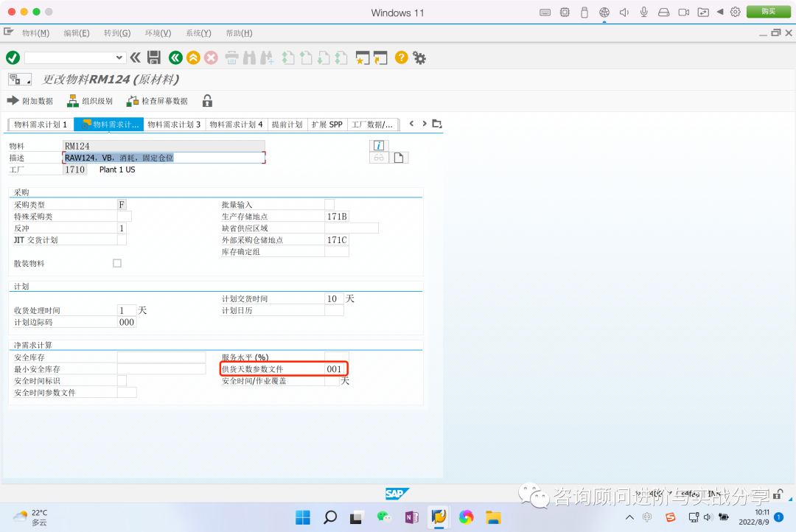This screenshot has height=532, width=796.
Task: Click the 外部采购仓储地点 field 171C
Action: (337, 239)
